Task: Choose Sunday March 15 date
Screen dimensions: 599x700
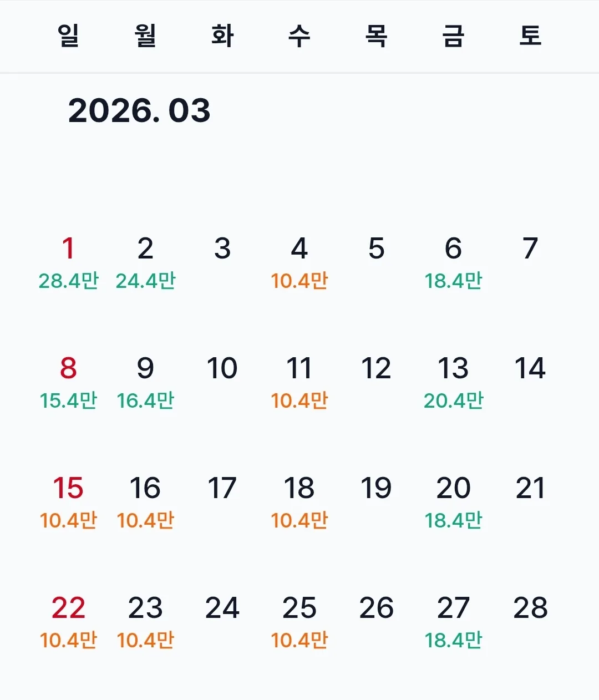Action: [68, 503]
